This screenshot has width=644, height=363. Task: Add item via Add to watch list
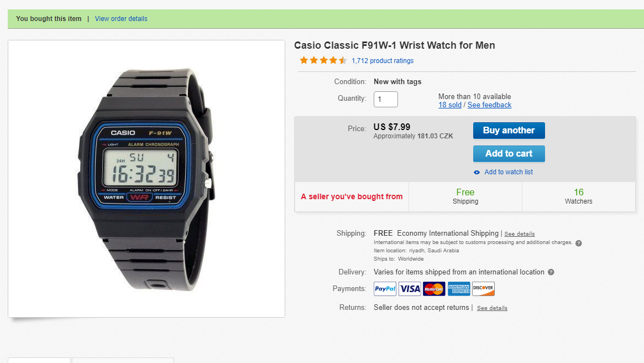(x=509, y=172)
